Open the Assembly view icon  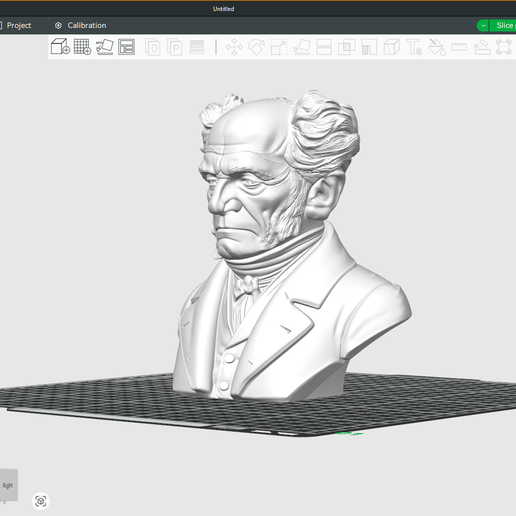[504, 47]
